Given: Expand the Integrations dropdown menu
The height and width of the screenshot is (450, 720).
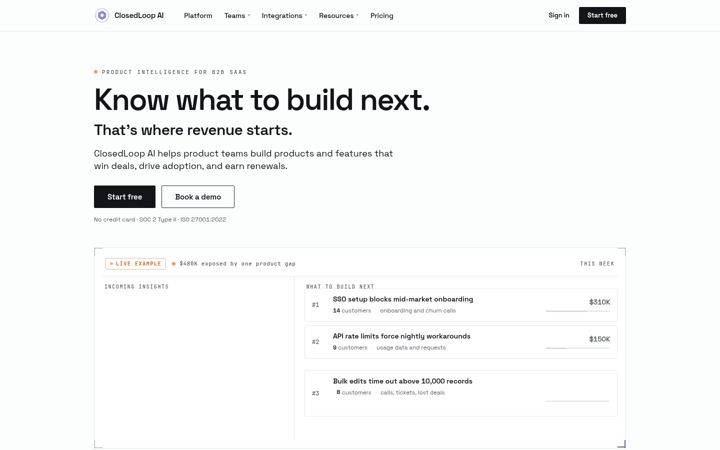Looking at the screenshot, I should (284, 16).
